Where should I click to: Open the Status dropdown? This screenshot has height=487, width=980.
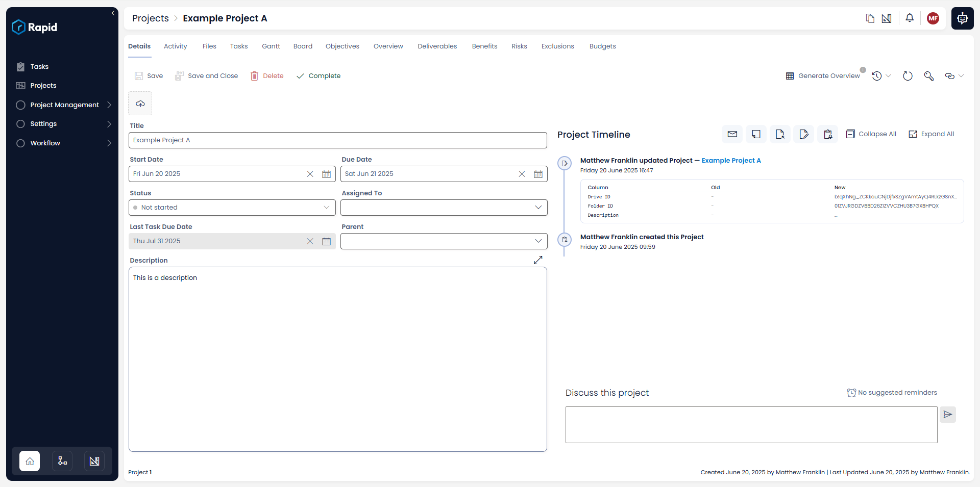tap(232, 208)
